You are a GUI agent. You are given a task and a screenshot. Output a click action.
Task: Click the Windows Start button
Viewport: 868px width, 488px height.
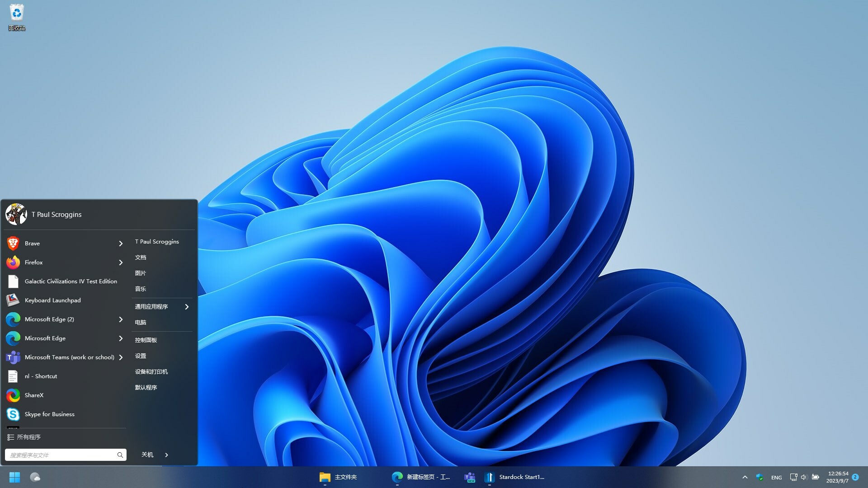[x=14, y=477]
